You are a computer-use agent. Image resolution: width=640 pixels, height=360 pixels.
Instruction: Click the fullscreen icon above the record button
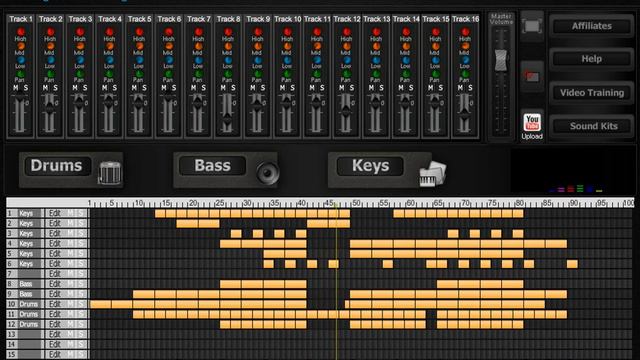(532, 27)
